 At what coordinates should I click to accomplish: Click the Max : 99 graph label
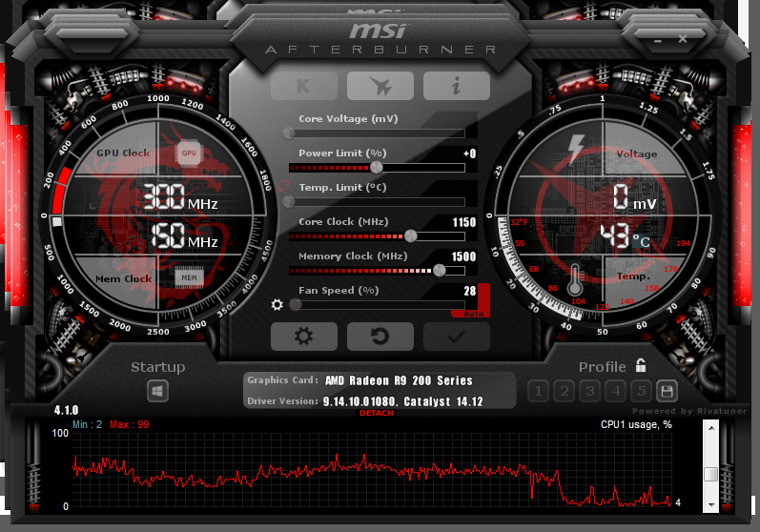[x=130, y=424]
